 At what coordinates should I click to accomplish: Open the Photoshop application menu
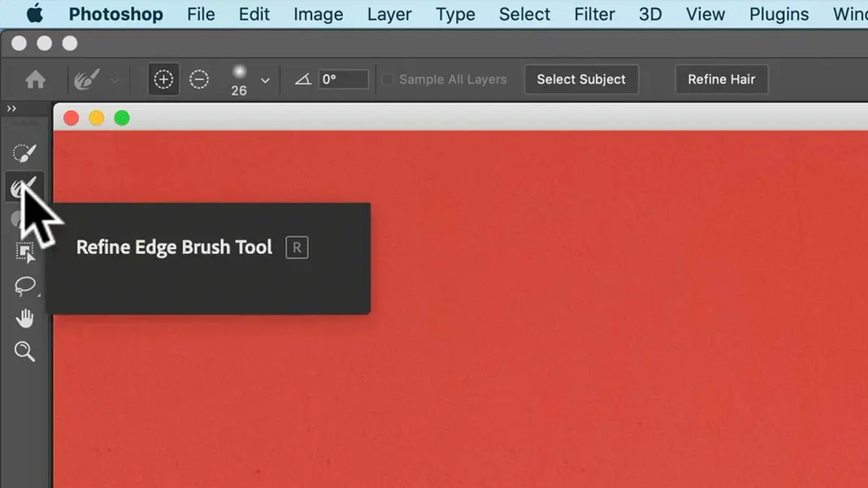coord(115,14)
